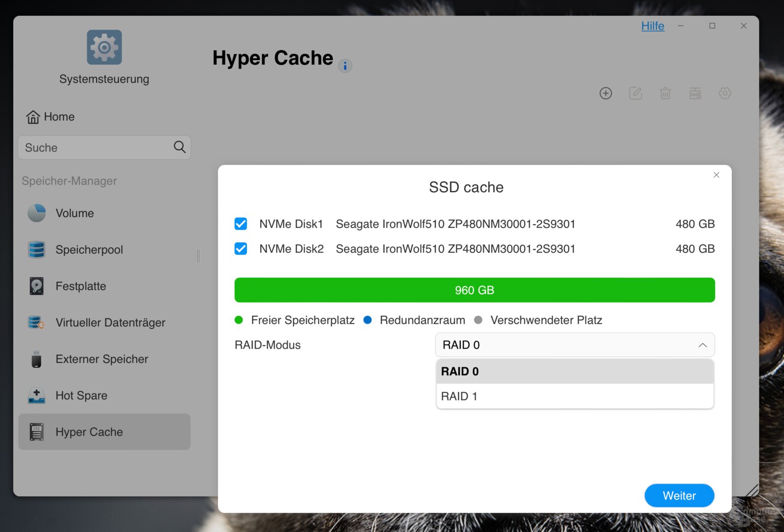784x532 pixels.
Task: Click the stacked drives toolbar icon
Action: pyautogui.click(x=695, y=93)
